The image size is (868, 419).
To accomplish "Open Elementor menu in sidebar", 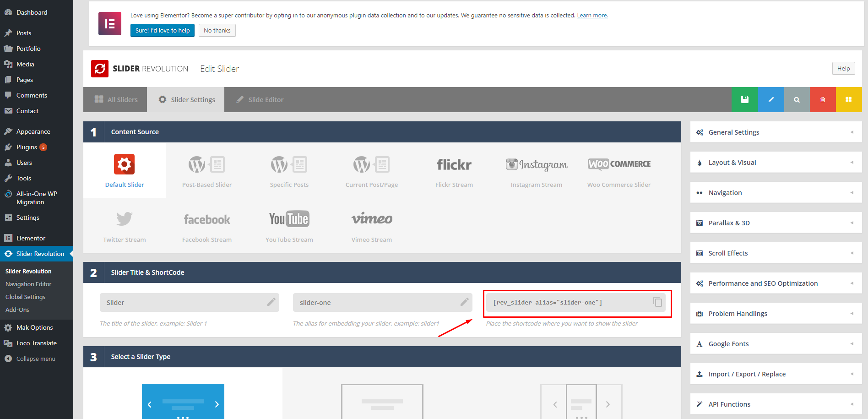I will click(x=37, y=238).
